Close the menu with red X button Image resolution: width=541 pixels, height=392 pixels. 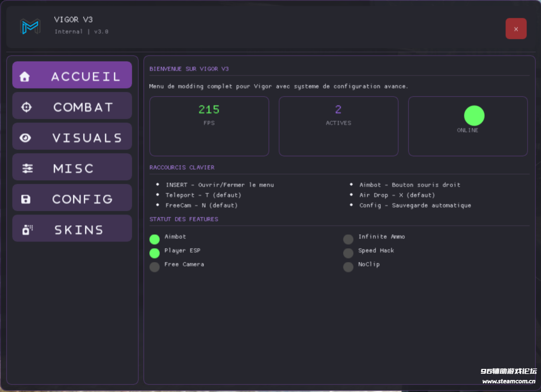[515, 29]
